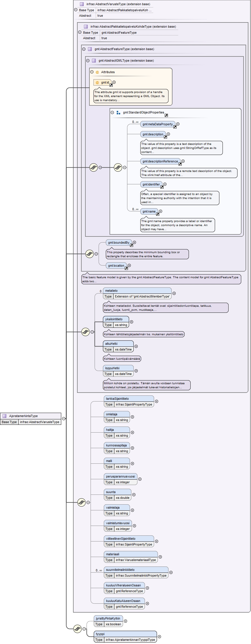Expand yksilointitieto element

(132, 322)
